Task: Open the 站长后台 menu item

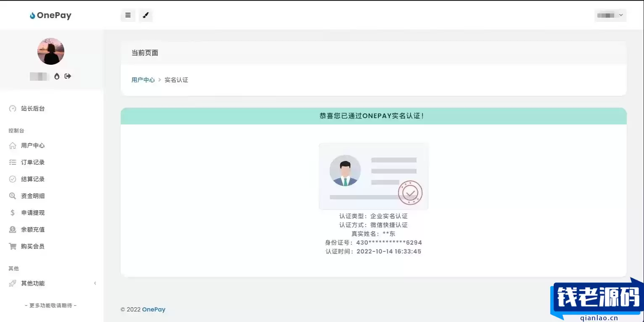Action: click(x=33, y=108)
